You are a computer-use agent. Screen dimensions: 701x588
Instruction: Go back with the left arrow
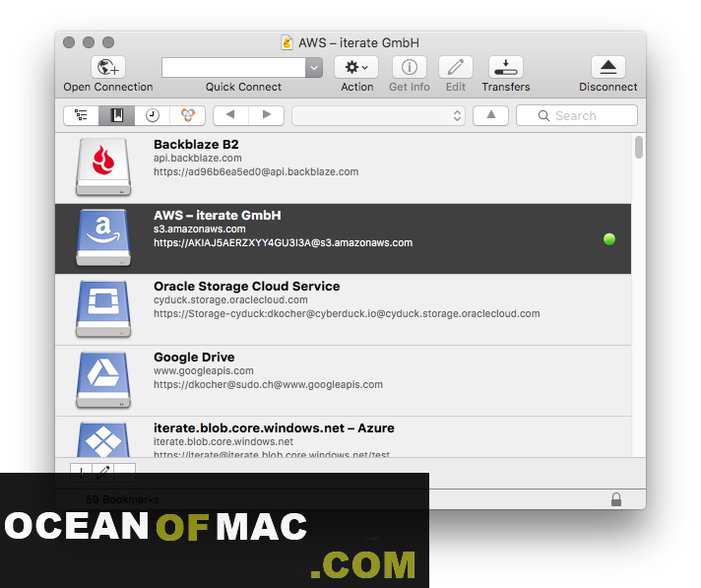(230, 115)
